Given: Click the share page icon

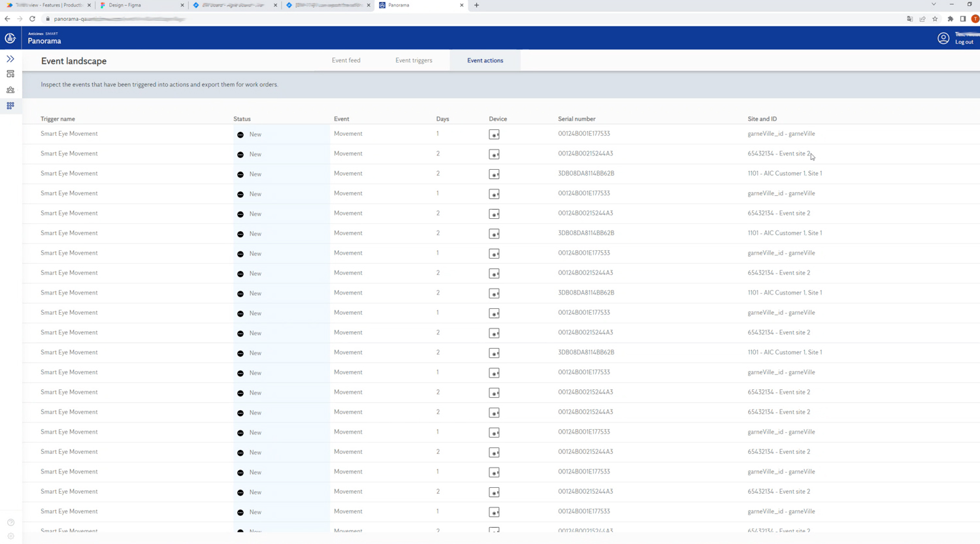Looking at the screenshot, I should click(923, 19).
